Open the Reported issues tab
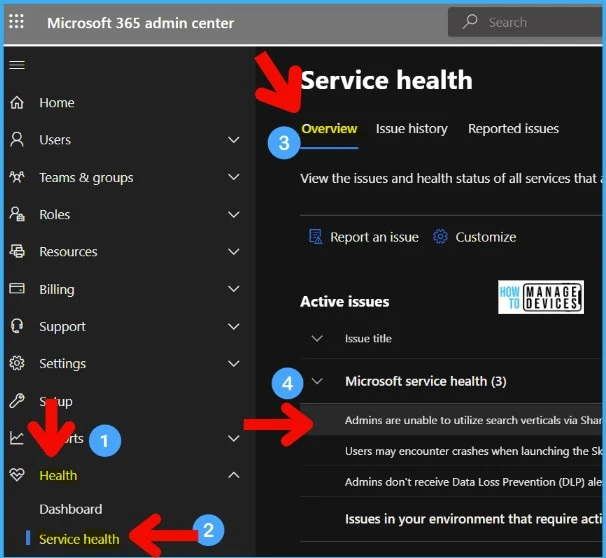Screen dimensions: 606x558 (x=513, y=129)
